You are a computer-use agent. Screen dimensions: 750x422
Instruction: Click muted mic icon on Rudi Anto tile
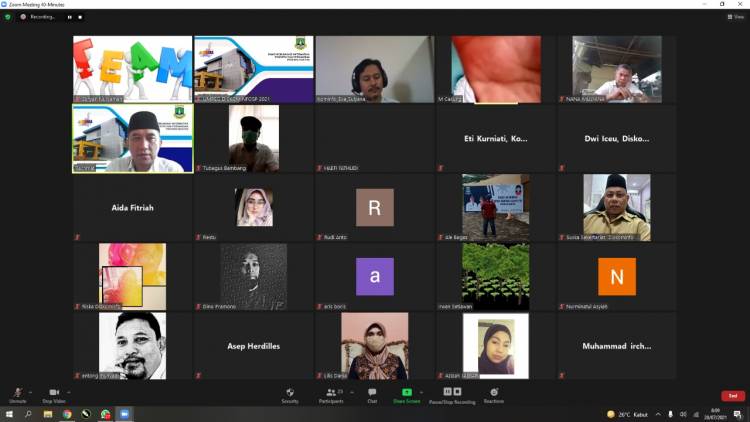coord(319,237)
